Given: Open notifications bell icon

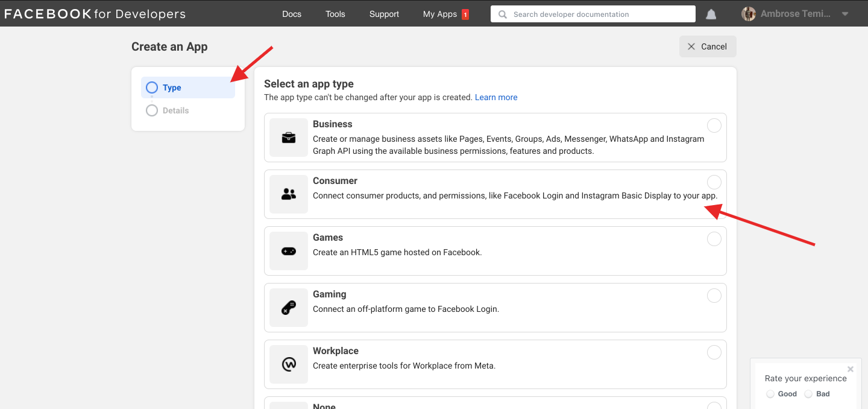Looking at the screenshot, I should tap(711, 14).
